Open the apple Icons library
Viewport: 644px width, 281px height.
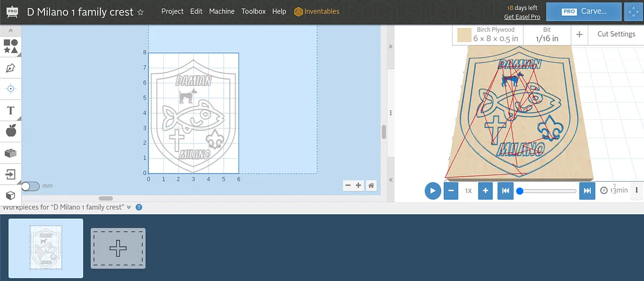pos(10,131)
